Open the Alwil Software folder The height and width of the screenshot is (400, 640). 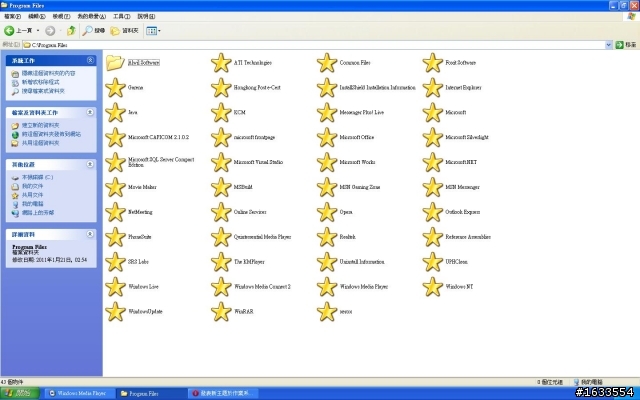click(x=133, y=62)
